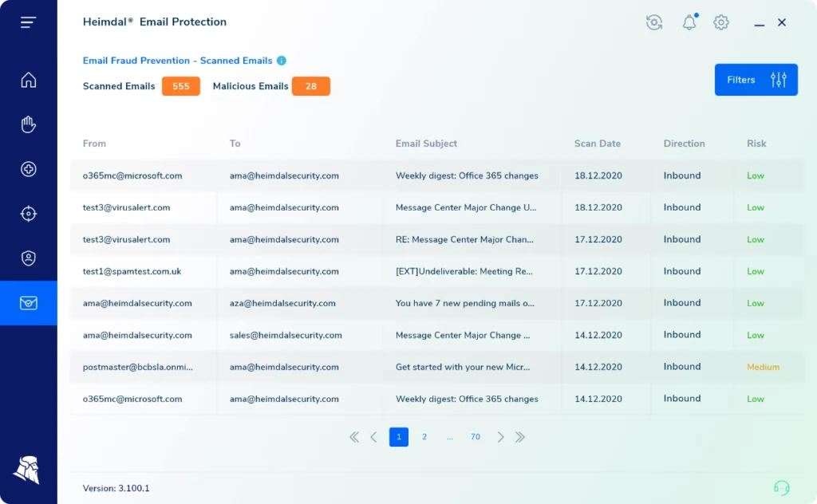Select page 1 in pagination

click(399, 437)
